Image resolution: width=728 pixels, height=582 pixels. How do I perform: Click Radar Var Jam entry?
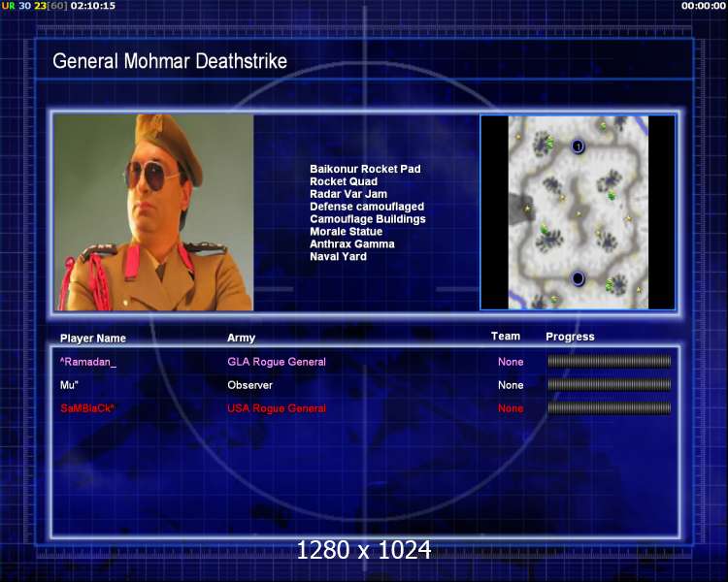click(348, 194)
